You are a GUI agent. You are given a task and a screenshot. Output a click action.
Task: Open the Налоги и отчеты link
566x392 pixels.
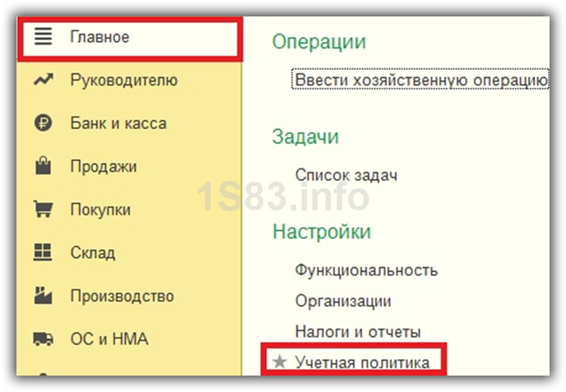point(358,332)
